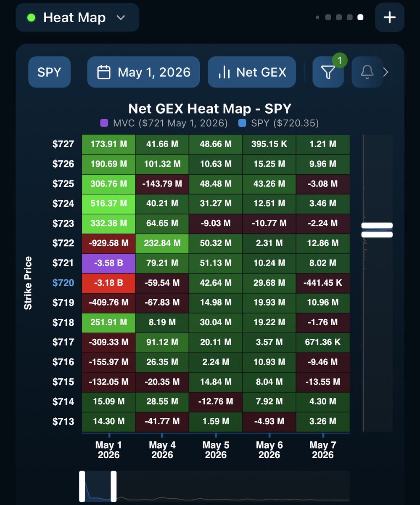Viewport: 420px width, 505px height.
Task: Select the -9.46 M cell
Action: (323, 362)
